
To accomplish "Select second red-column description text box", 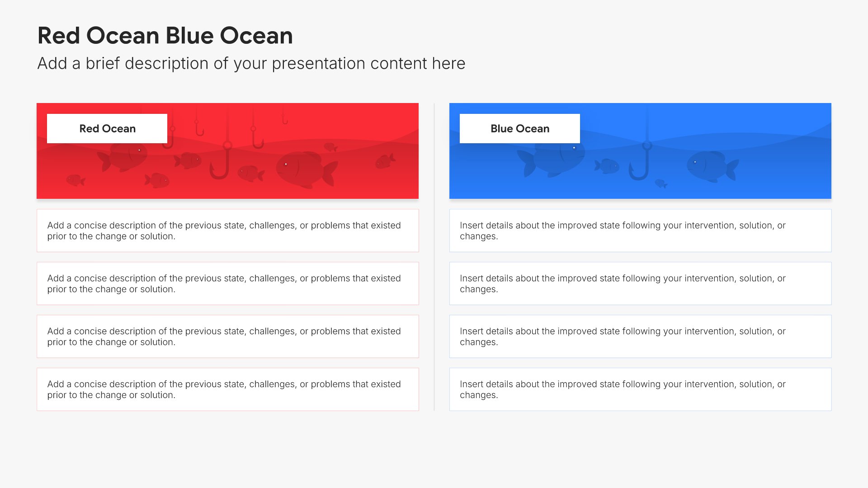I will tap(228, 283).
